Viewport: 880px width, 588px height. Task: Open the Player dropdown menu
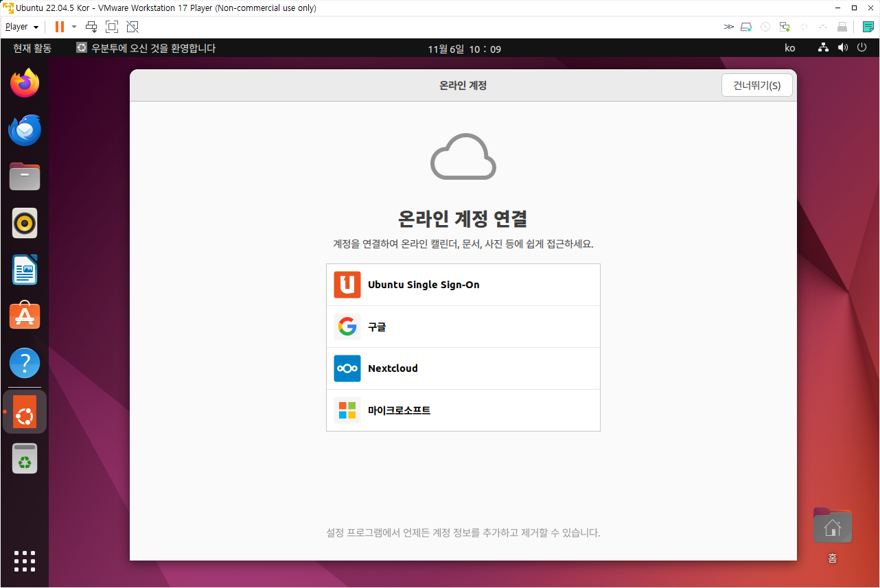[22, 27]
